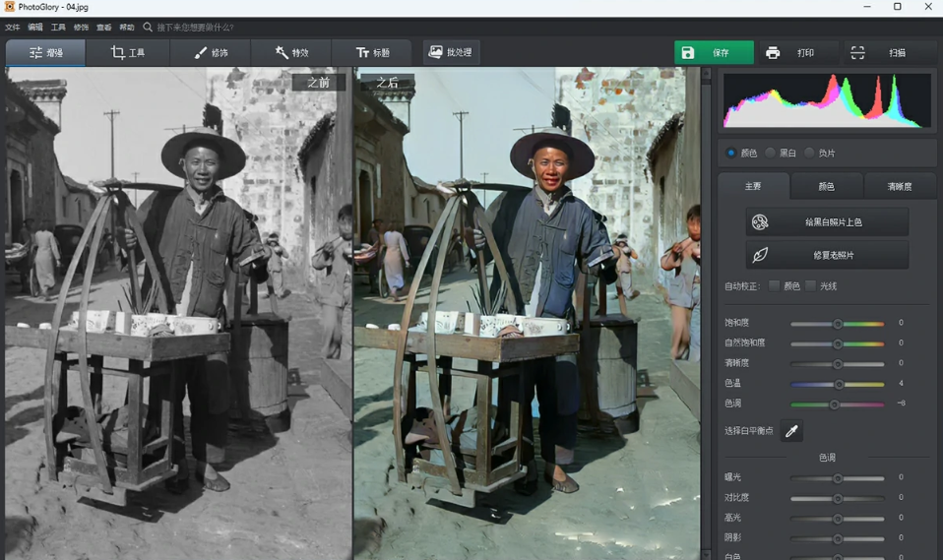This screenshot has height=560, width=943.
Task: Focus the 接下来您想要做什么 search field
Action: pyautogui.click(x=196, y=28)
